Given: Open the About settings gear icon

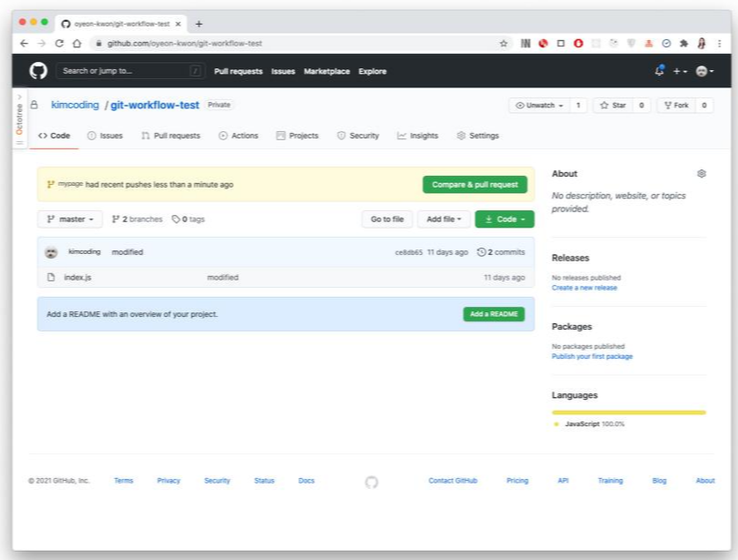Looking at the screenshot, I should pos(702,174).
